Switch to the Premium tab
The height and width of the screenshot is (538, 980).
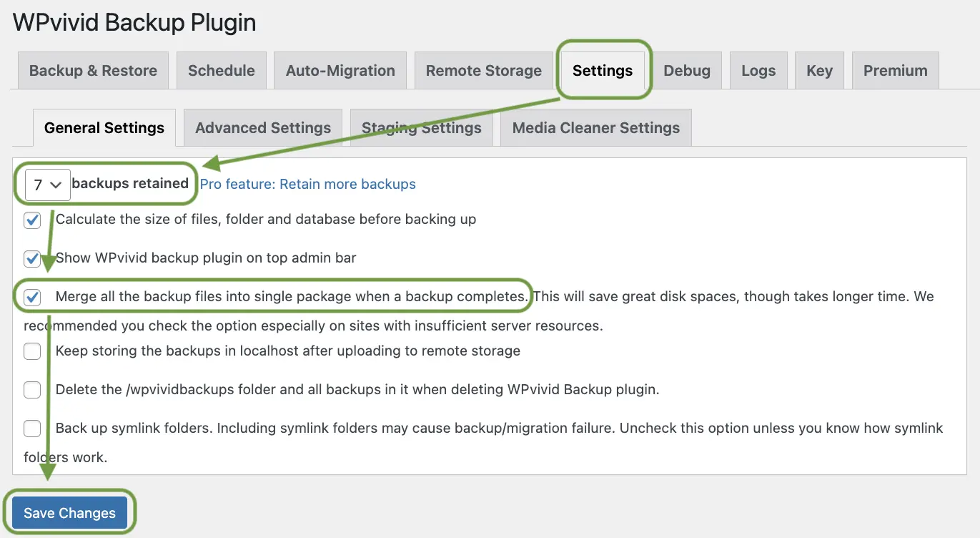[x=895, y=70]
